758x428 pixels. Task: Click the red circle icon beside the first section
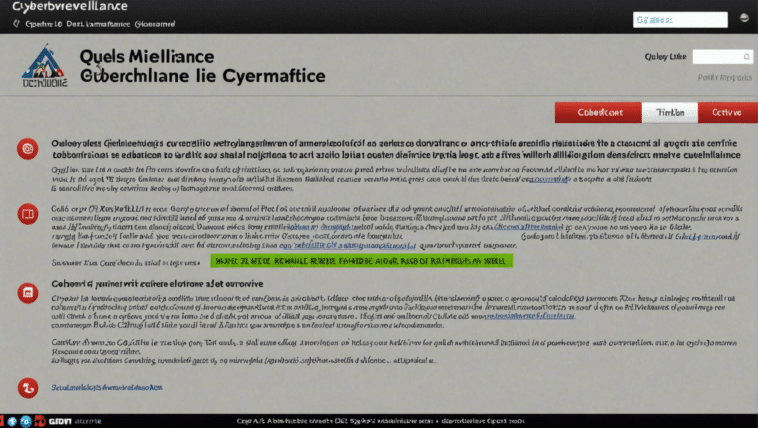click(28, 149)
